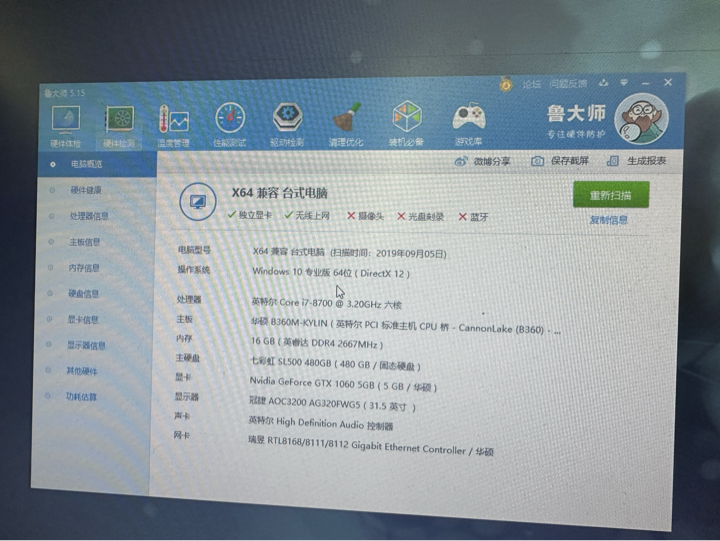
Task: Open the 驱动检测 driver detection icon
Action: point(287,124)
